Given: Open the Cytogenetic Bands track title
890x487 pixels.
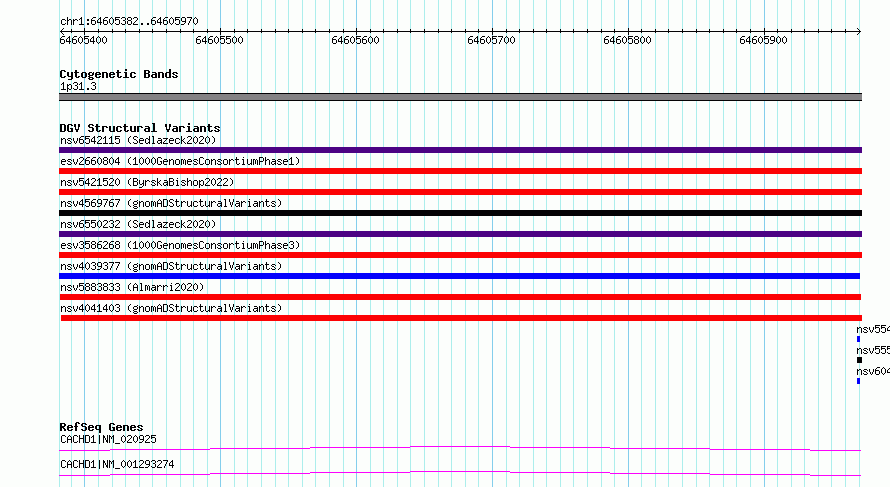Looking at the screenshot, I should (119, 74).
